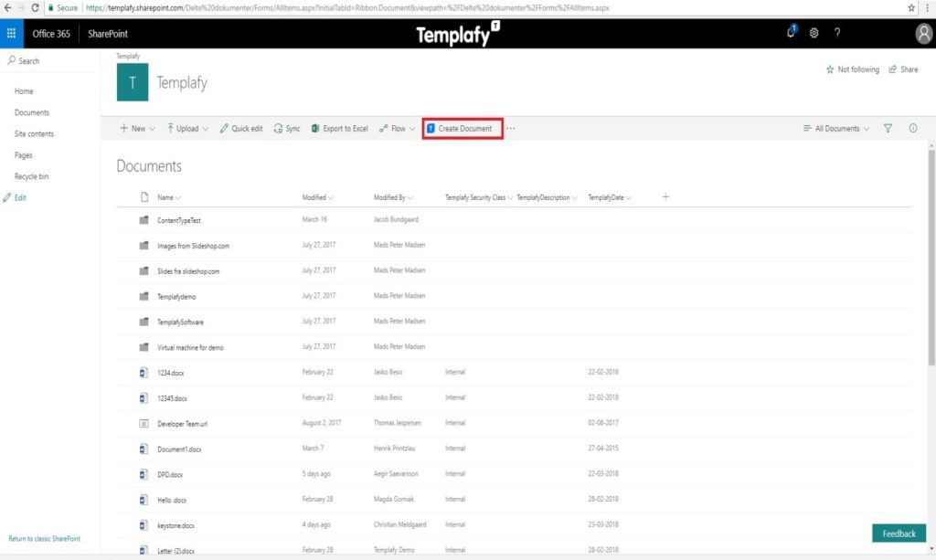Open the TemplafyDescription column dropdown
The image size is (936, 560).
pos(547,197)
